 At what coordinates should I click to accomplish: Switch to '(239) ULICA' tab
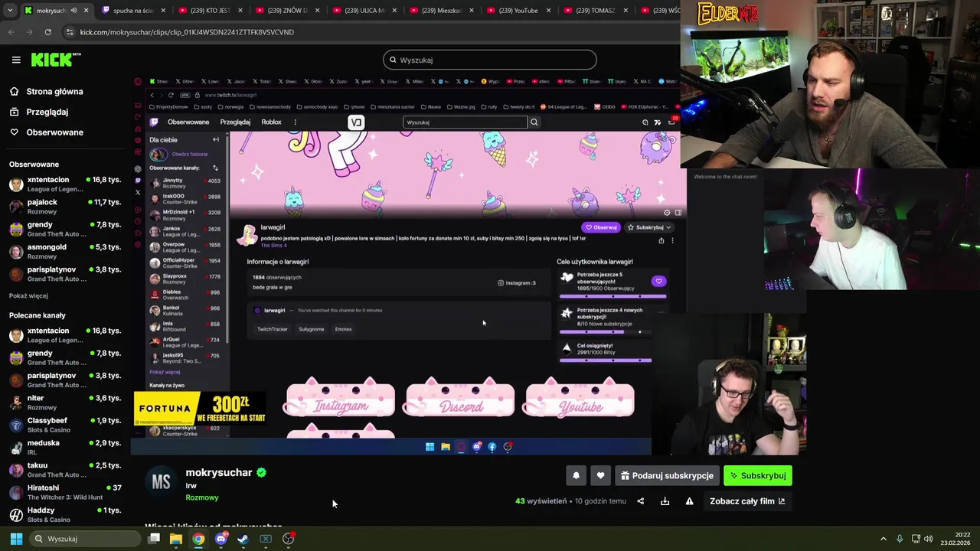coord(364,11)
